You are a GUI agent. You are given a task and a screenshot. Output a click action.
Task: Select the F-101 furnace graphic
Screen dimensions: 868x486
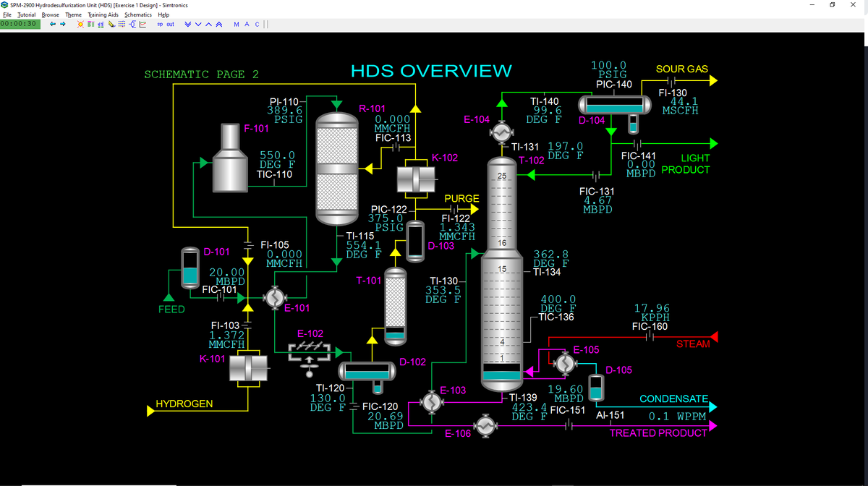(x=230, y=158)
